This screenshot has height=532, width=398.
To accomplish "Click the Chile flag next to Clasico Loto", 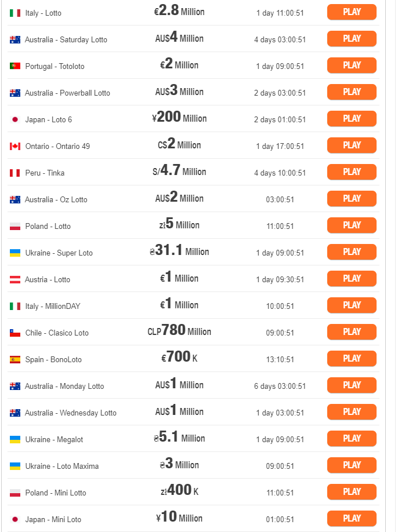I will (15, 333).
